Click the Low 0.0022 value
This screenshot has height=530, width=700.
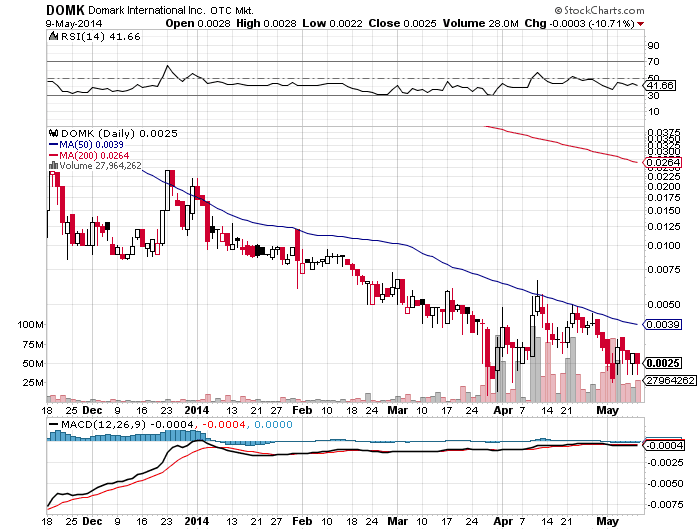(332, 23)
